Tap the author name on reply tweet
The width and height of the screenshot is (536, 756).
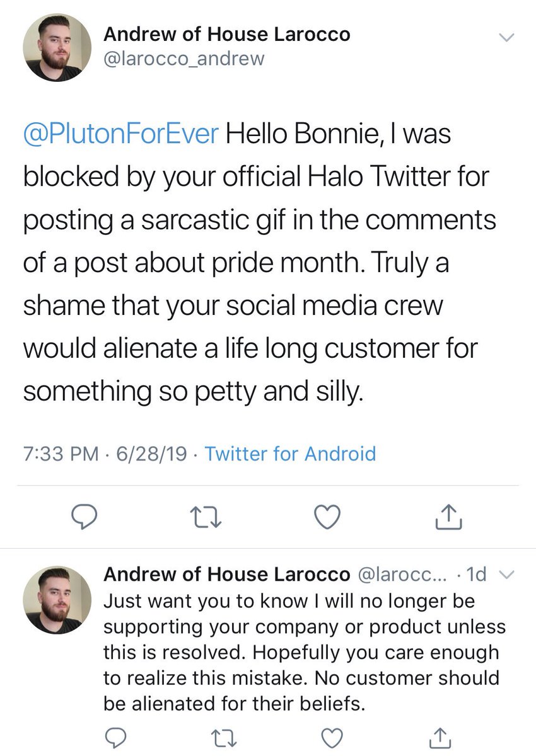click(x=226, y=574)
